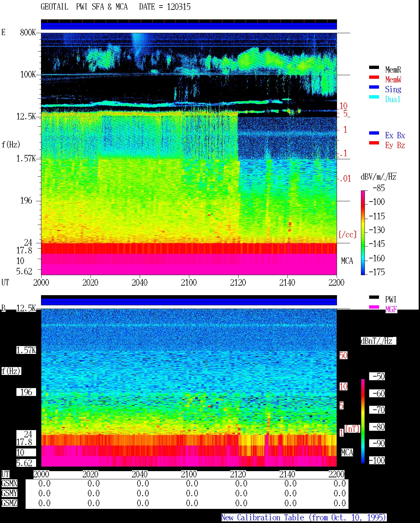Click the blue Ex Bx legend swatch
The image size is (420, 523).
tap(374, 133)
